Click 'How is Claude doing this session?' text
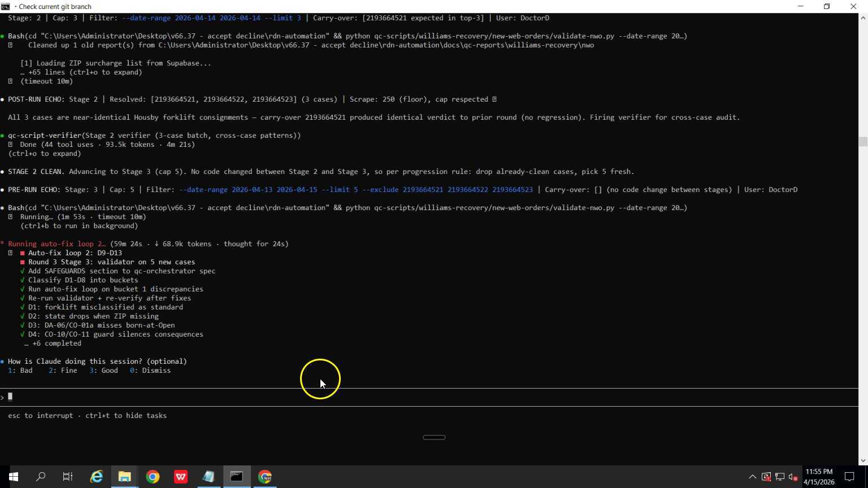 click(x=97, y=361)
